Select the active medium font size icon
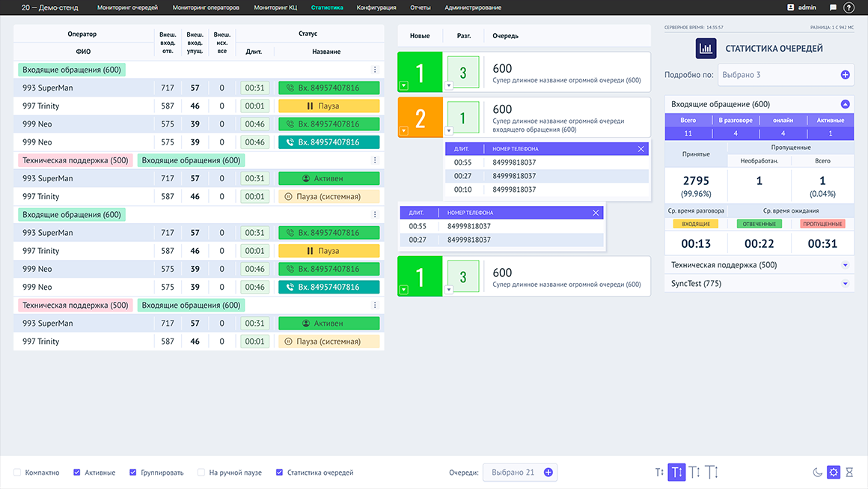Image resolution: width=868 pixels, height=489 pixels. tap(676, 472)
